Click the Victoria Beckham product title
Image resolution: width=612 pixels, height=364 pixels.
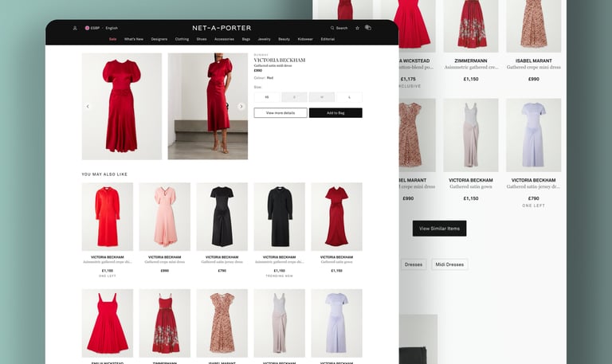point(280,60)
